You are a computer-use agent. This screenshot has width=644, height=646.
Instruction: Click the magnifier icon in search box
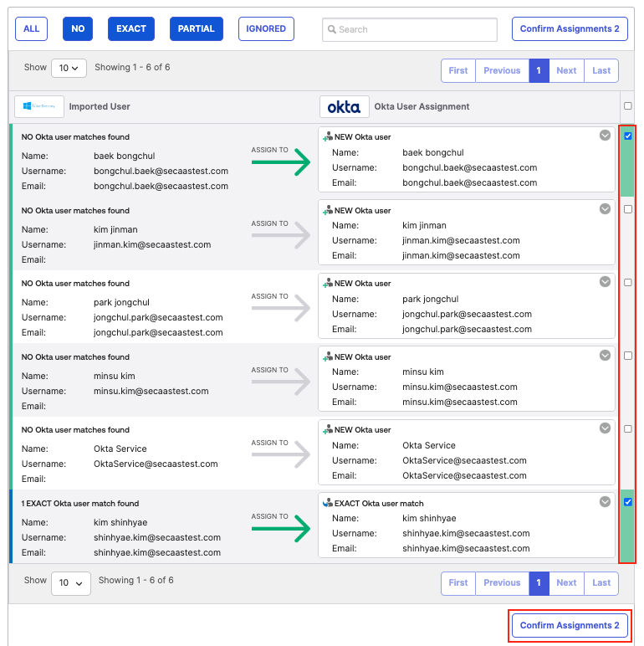[x=331, y=29]
